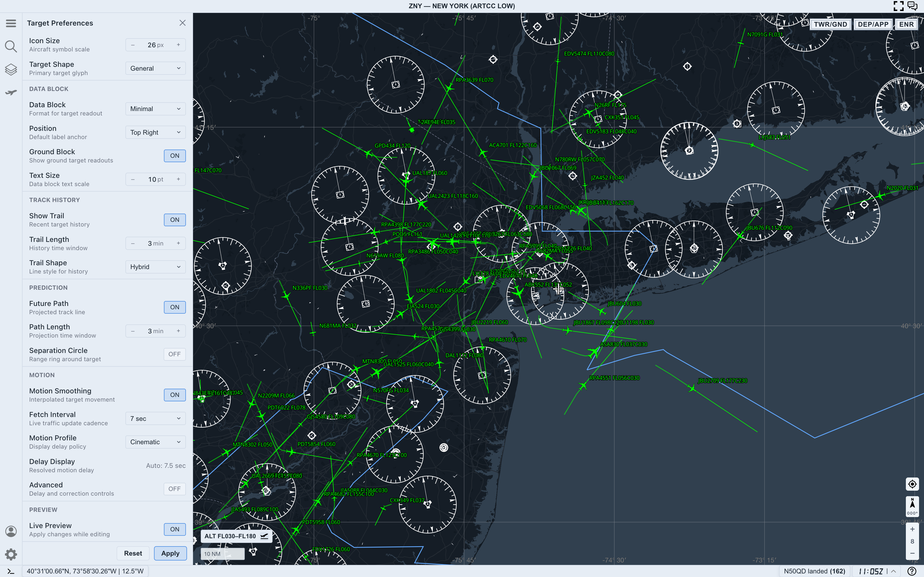This screenshot has height=577, width=924.
Task: Switch to DEP/APP view tab
Action: [873, 24]
